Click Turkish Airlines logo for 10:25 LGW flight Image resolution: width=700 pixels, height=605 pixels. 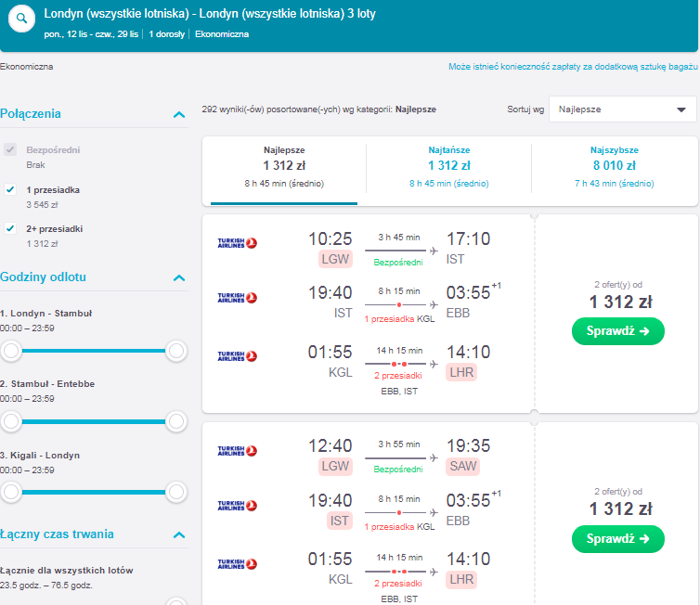tap(237, 243)
